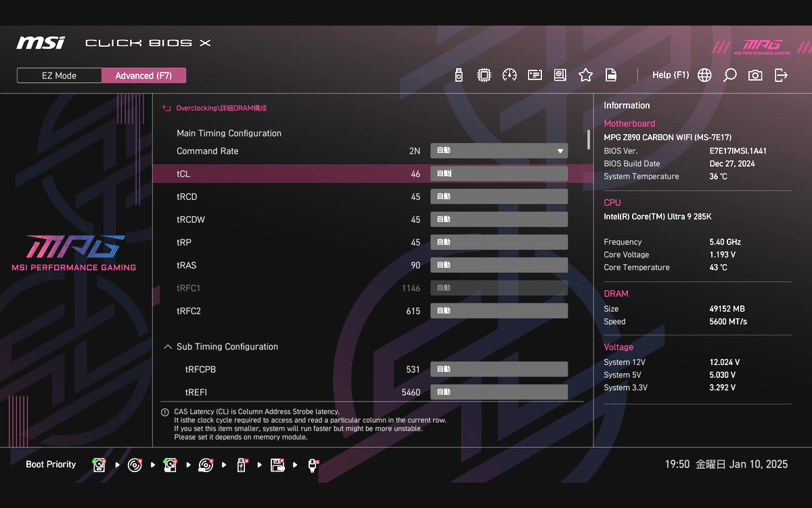Image resolution: width=812 pixels, height=508 pixels.
Task: Select the tRCDW row label
Action: (191, 219)
